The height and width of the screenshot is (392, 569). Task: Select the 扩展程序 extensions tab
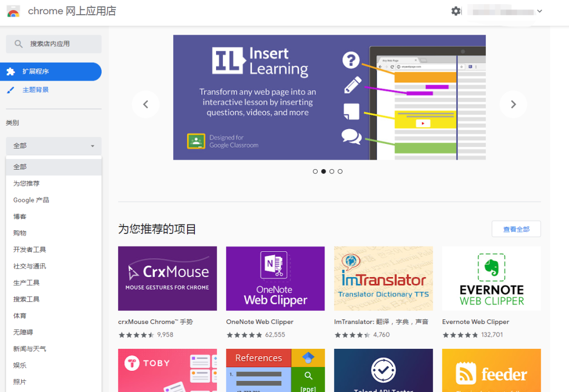click(x=51, y=72)
